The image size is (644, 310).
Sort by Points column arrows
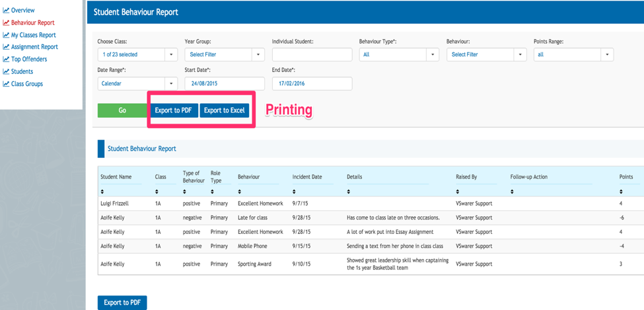[x=621, y=192]
